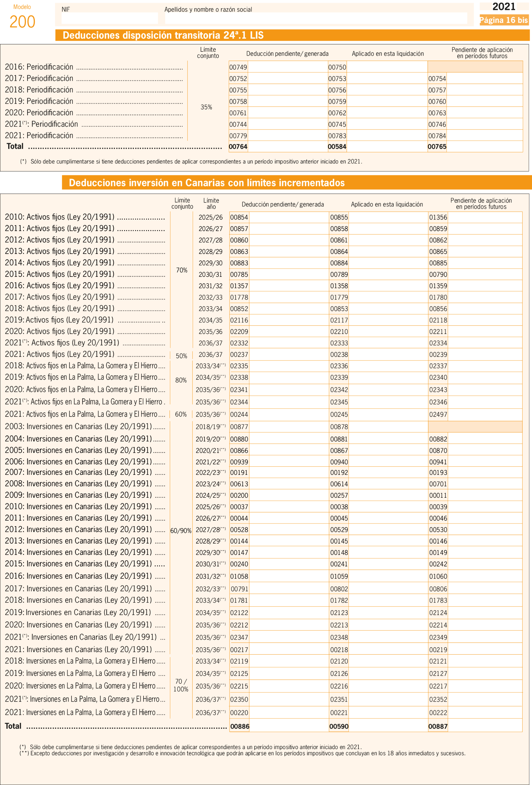Select field 02335 for 2018 La Palma Activos fijos

click(x=289, y=366)
